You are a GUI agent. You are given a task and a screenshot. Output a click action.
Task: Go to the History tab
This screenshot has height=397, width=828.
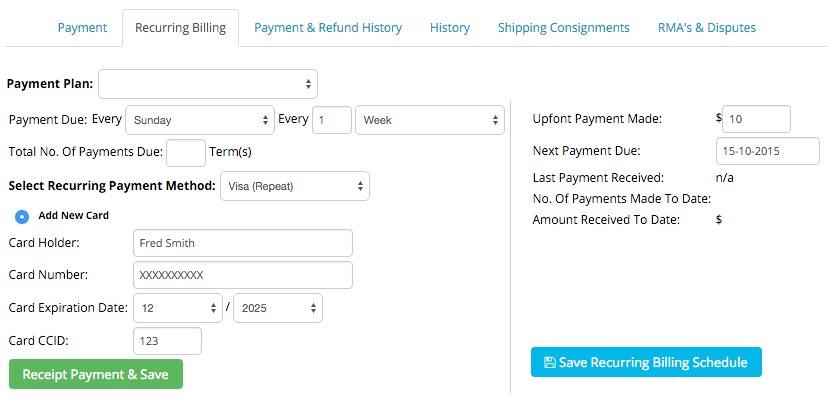pyautogui.click(x=450, y=27)
